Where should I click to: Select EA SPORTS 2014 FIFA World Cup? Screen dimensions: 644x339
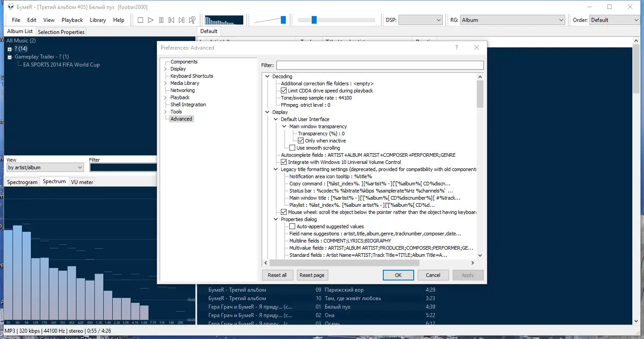coord(61,65)
